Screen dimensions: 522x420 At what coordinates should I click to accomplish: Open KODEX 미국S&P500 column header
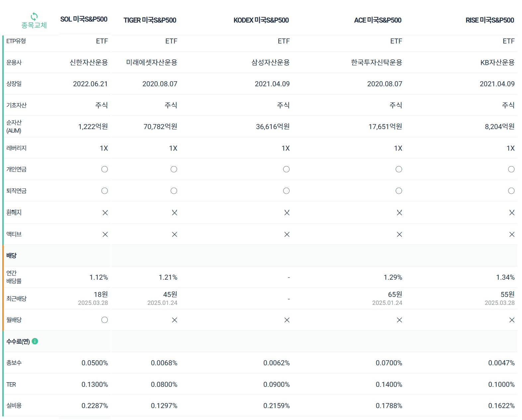click(261, 20)
